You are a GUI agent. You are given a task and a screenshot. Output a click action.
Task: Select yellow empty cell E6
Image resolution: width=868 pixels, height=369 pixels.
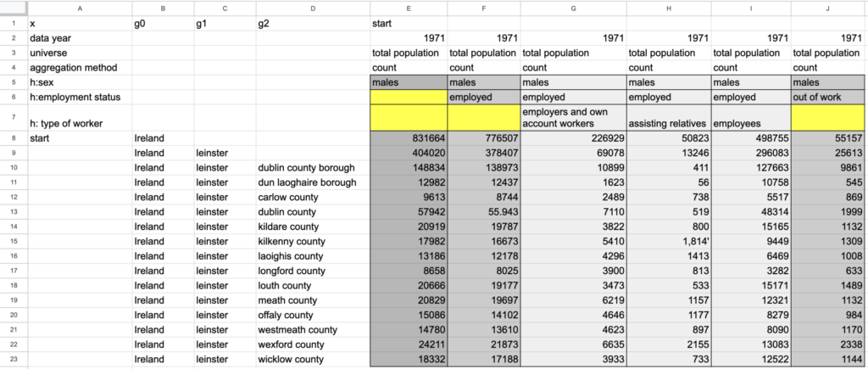[409, 98]
